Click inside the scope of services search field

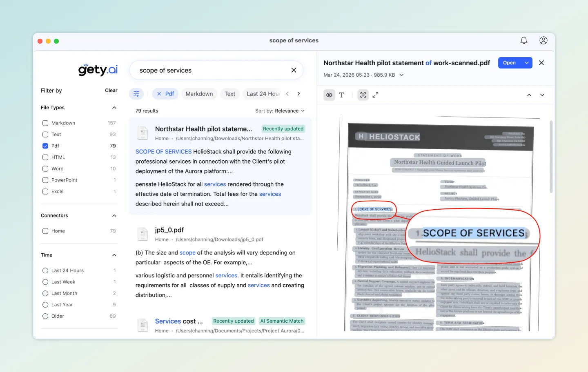point(204,70)
